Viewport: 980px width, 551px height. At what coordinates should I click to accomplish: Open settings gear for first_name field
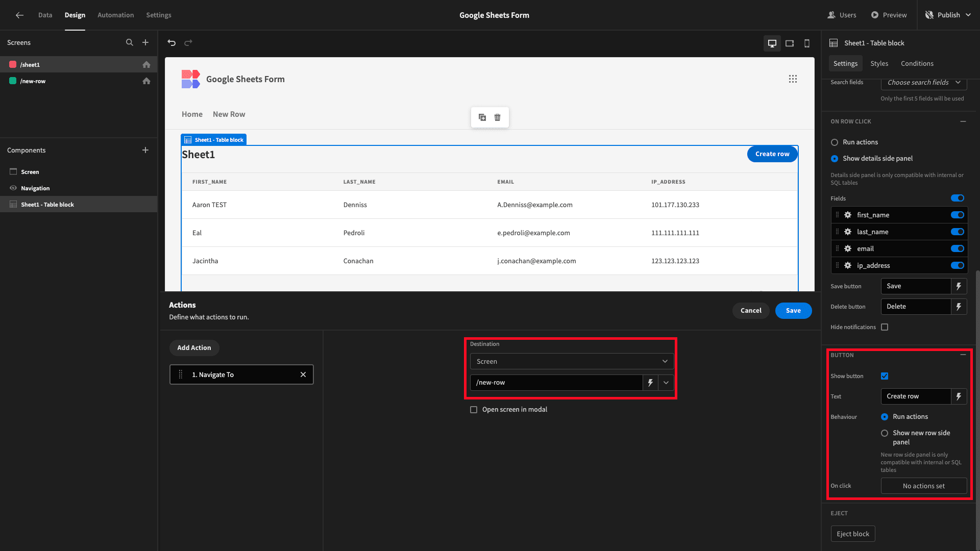tap(847, 215)
